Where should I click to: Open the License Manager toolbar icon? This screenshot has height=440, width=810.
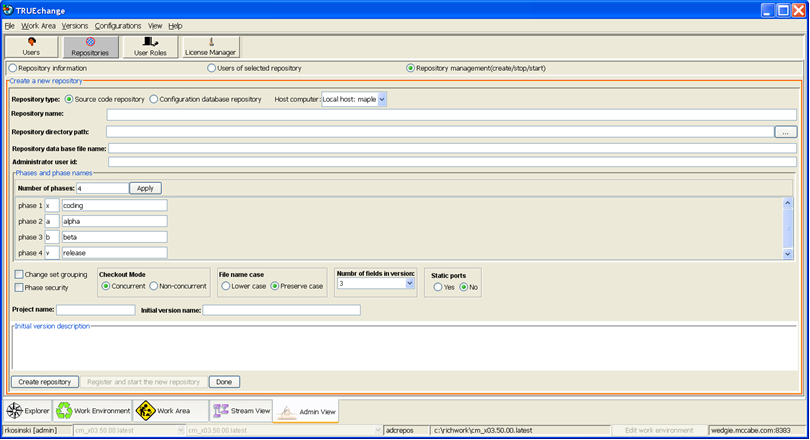[210, 46]
